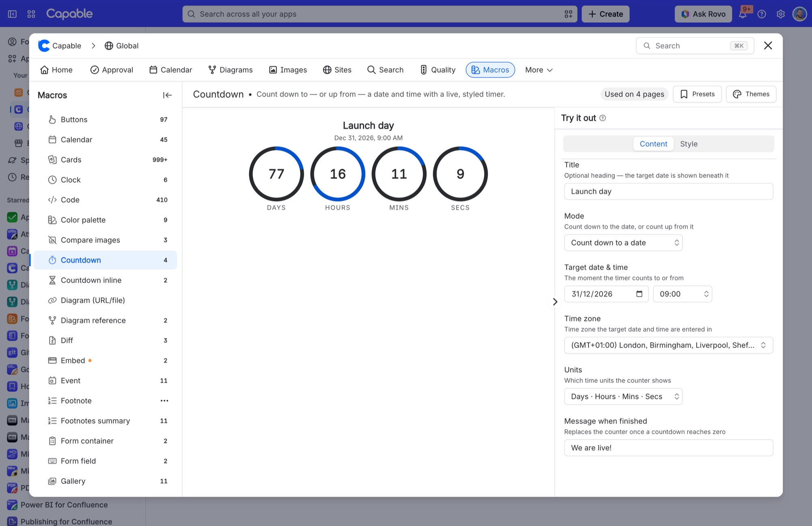Open the Sites tab
Screen dimensions: 812x526
pos(337,70)
